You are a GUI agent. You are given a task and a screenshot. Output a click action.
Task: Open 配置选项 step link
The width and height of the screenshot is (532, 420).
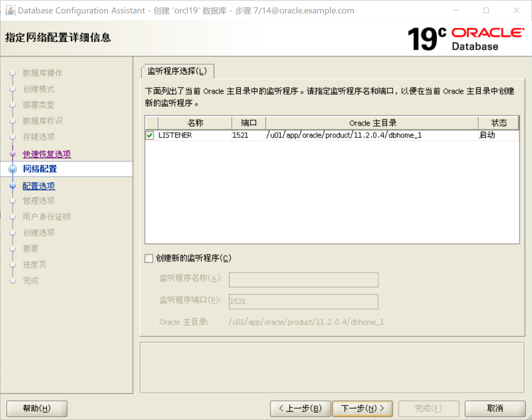click(x=39, y=186)
